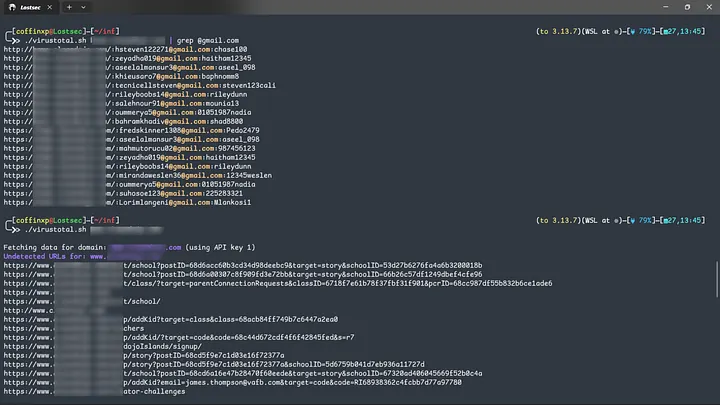The height and width of the screenshot is (405, 720).
Task: Click the URL ending in 'dojoIslands/signup/'
Action: (x=103, y=346)
